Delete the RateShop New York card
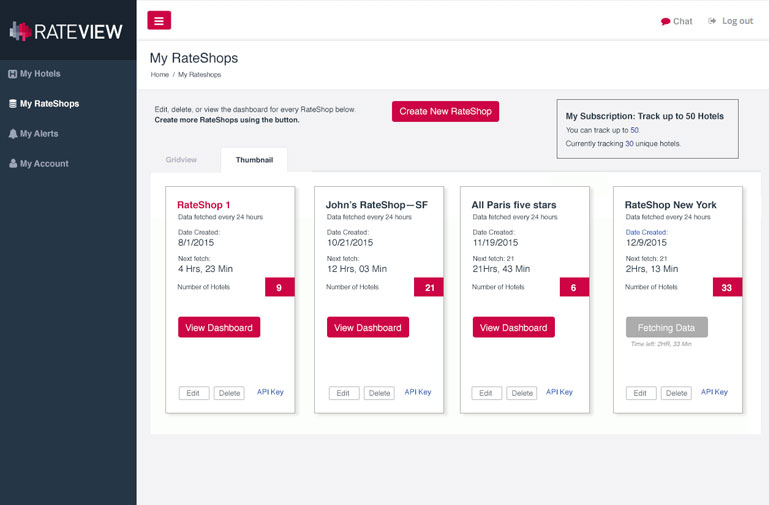The height and width of the screenshot is (505, 769). pos(676,393)
